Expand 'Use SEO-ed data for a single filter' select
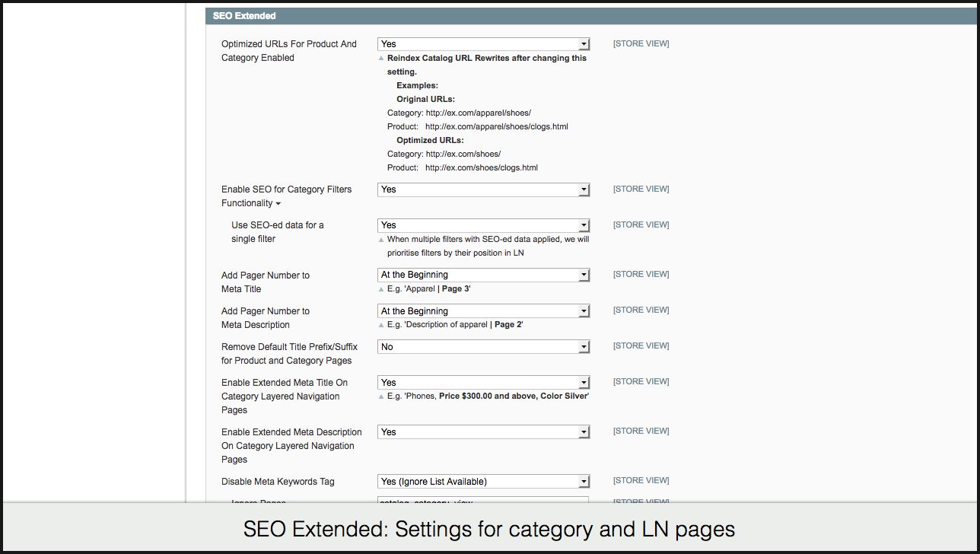Image resolution: width=980 pixels, height=554 pixels. point(483,225)
